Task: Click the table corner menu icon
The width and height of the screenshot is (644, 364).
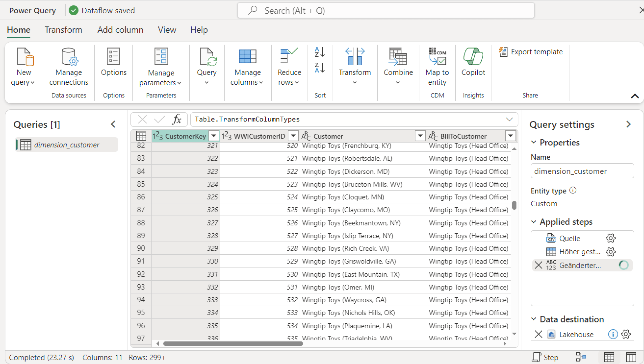Action: [x=141, y=136]
